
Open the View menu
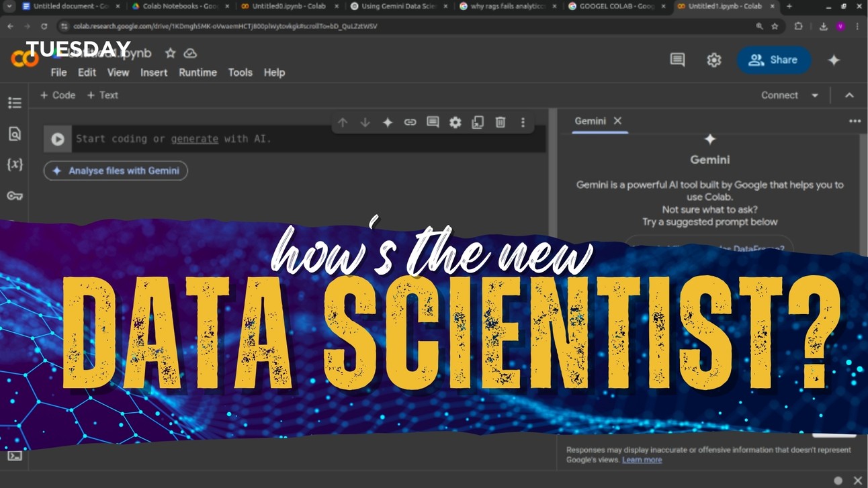118,72
